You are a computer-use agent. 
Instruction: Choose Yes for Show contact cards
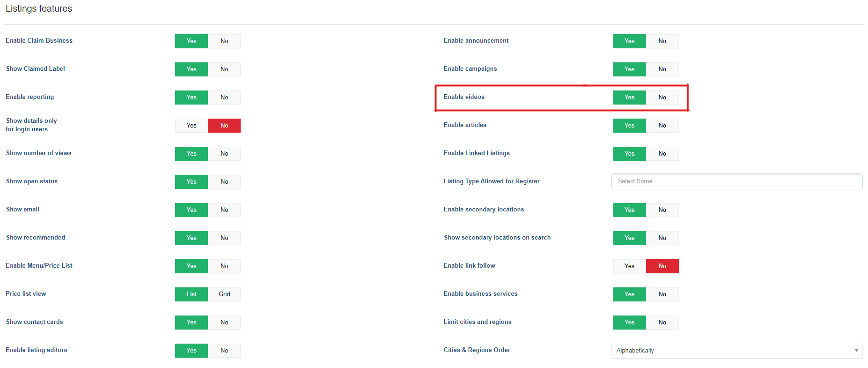coord(191,323)
